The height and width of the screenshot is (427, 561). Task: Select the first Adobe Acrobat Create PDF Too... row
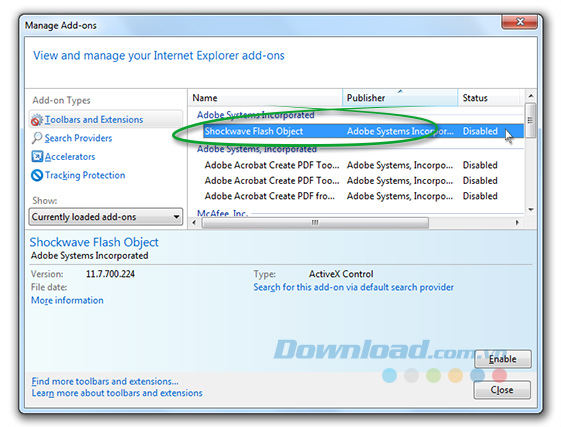coord(363,165)
